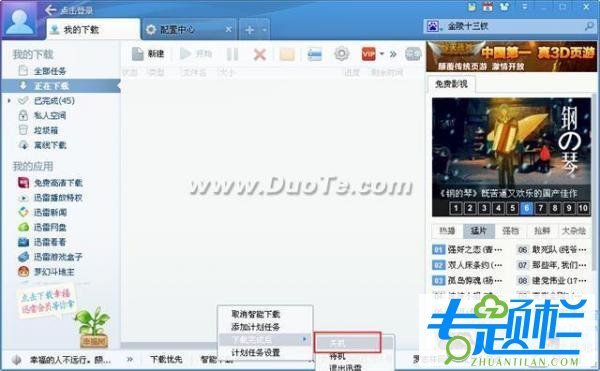Open settings with the gear toolbar icon
The height and width of the screenshot is (371, 600).
(x=342, y=54)
